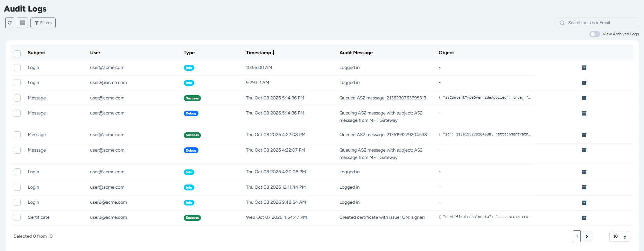
Task: Sort by Subject column header
Action: 36,53
